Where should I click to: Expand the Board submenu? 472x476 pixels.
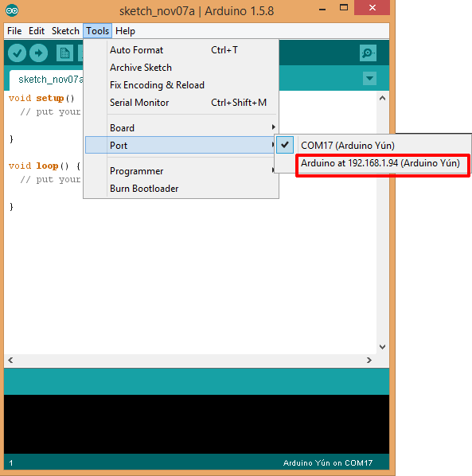[181, 128]
